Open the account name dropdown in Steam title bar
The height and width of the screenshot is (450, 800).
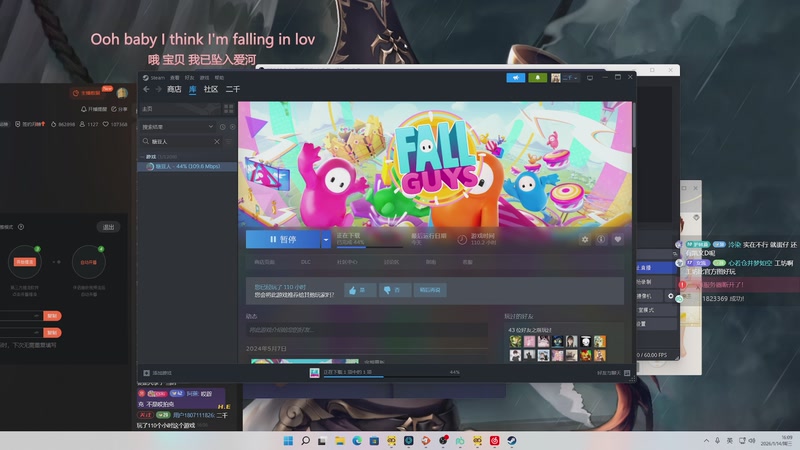pos(570,78)
